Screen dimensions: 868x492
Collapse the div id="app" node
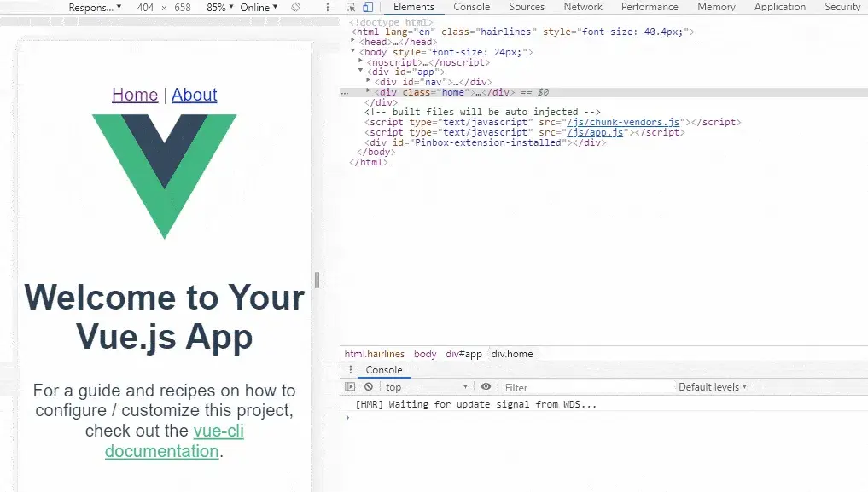[x=361, y=71]
